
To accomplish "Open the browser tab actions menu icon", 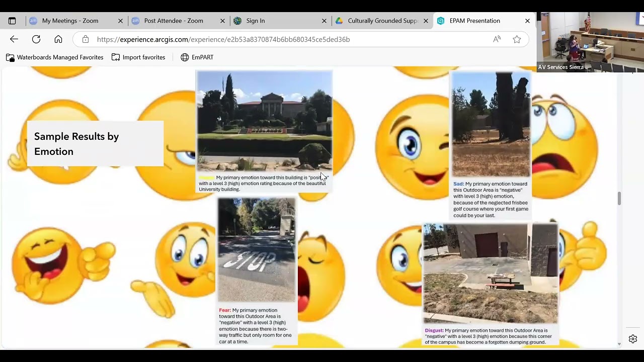I will [12, 21].
